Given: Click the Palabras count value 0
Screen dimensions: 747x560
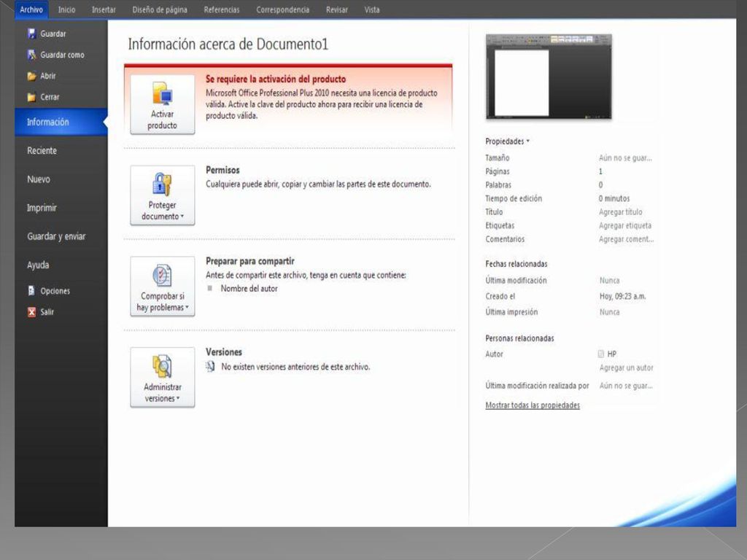Looking at the screenshot, I should [601, 184].
